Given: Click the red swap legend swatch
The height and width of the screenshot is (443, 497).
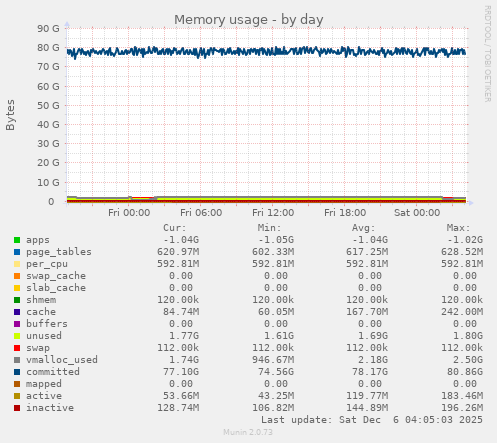Looking at the screenshot, I should 17,348.
